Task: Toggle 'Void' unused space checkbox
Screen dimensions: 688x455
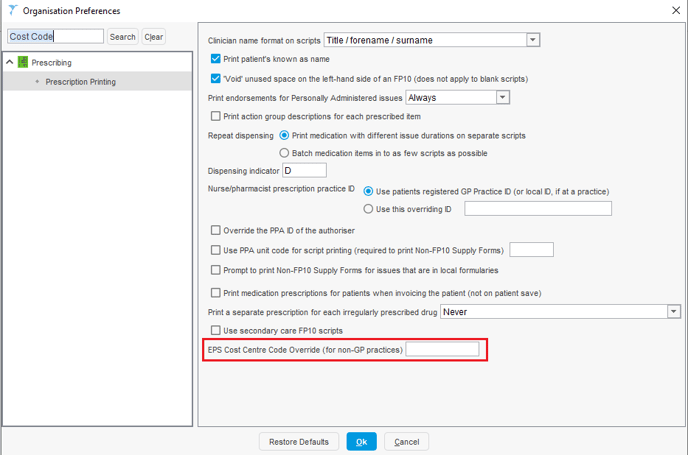Action: [x=216, y=78]
